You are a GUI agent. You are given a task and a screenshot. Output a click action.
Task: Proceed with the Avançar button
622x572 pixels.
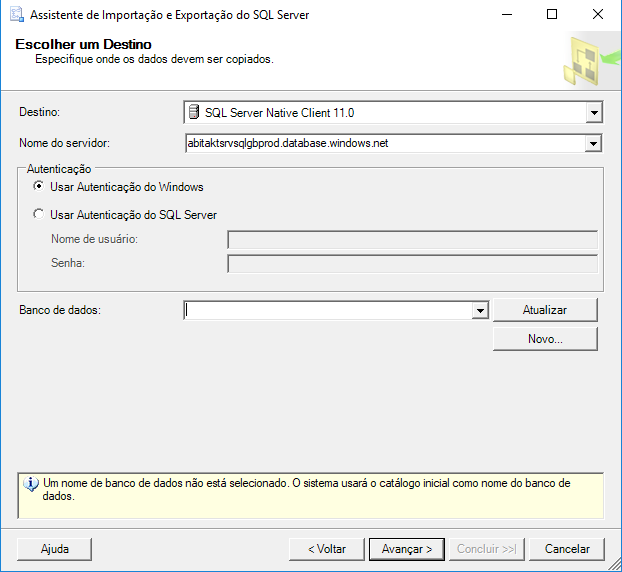tap(407, 549)
